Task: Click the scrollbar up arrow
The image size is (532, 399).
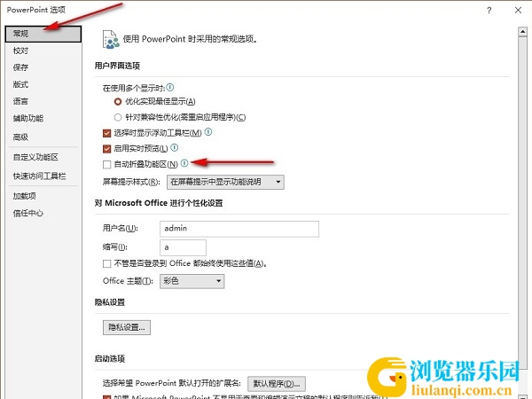Action: 522,32
